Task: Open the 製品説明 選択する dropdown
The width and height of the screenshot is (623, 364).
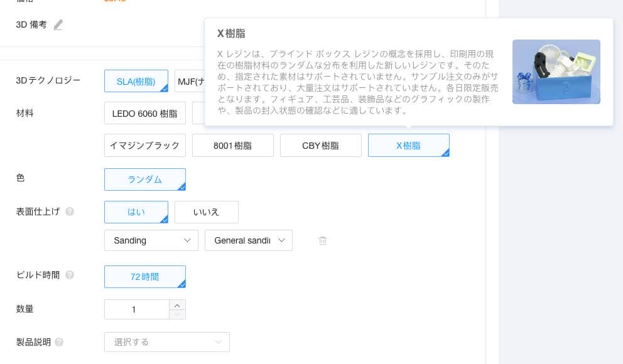Action: point(166,342)
